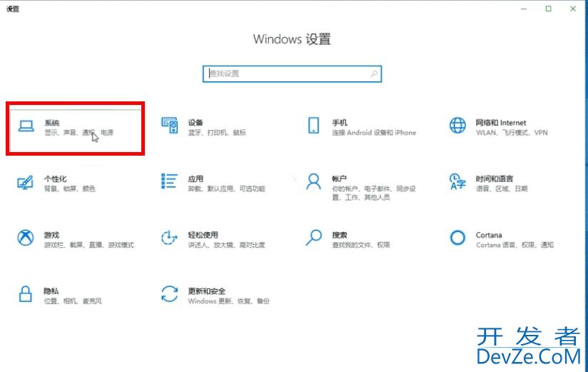This screenshot has width=588, height=372.
Task: Open the 应用 list icon
Action: coord(169,181)
